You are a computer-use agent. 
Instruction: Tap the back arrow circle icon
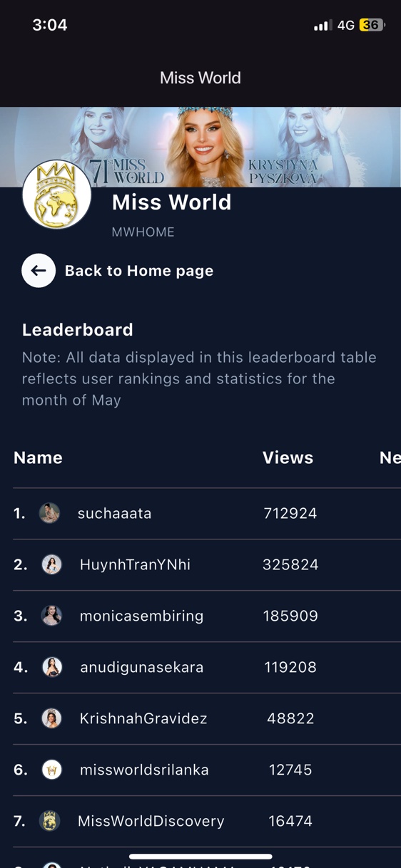pyautogui.click(x=39, y=271)
